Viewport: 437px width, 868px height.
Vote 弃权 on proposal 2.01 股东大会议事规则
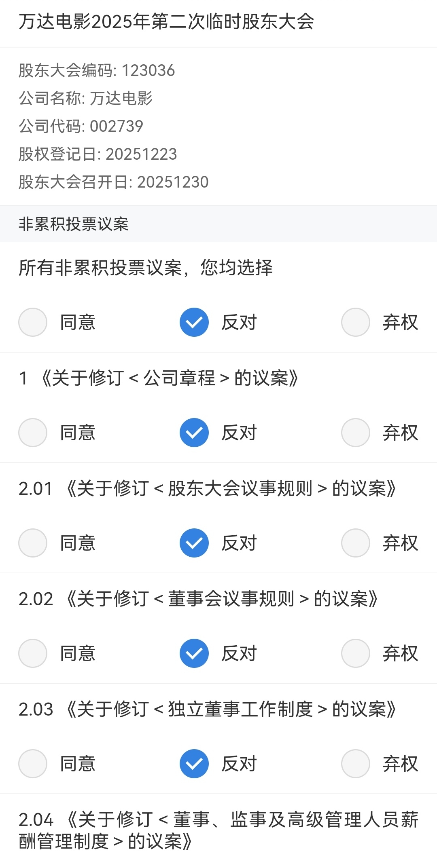click(356, 543)
